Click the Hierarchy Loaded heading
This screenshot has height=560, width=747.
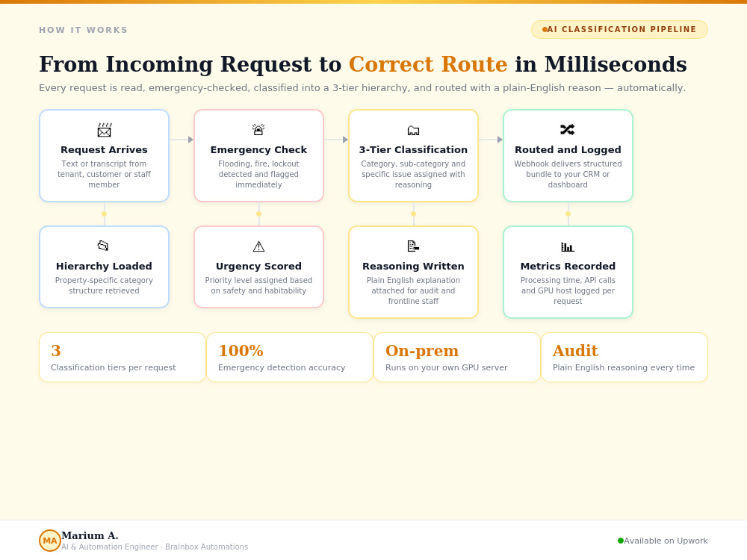(x=104, y=267)
